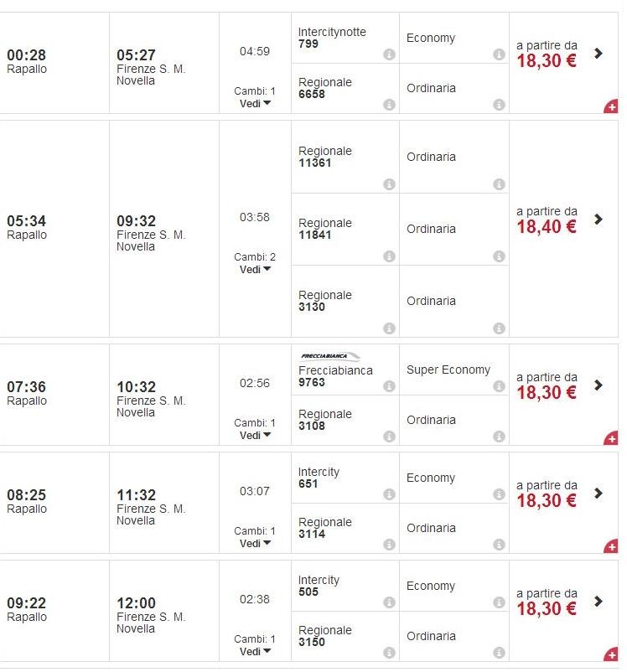The height and width of the screenshot is (672, 627).
Task: Choose 18,30 € fare for 08:25 train
Action: pos(547,500)
